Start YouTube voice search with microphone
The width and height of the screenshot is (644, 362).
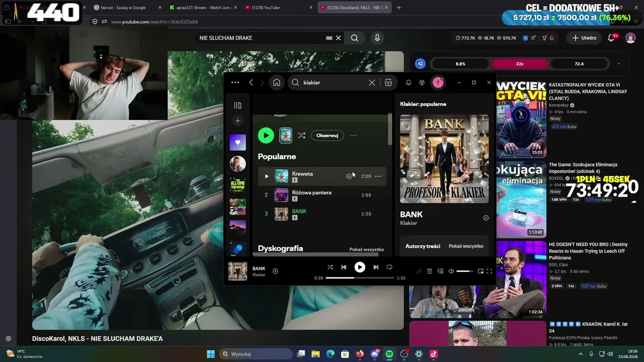click(377, 38)
